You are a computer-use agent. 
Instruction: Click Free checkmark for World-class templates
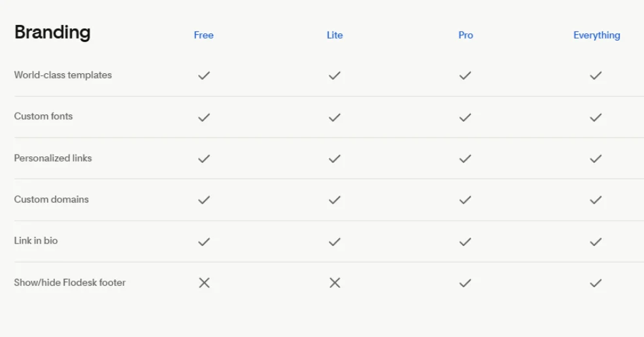204,75
